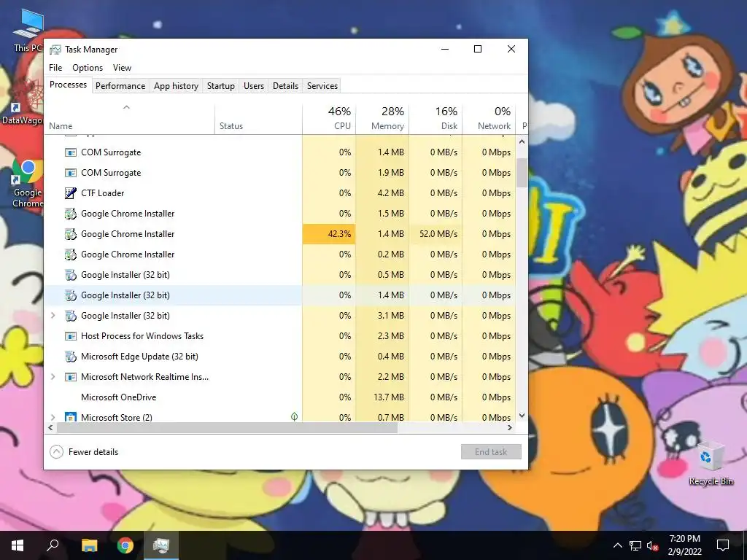Open the Options menu
The image size is (747, 560).
coord(88,68)
